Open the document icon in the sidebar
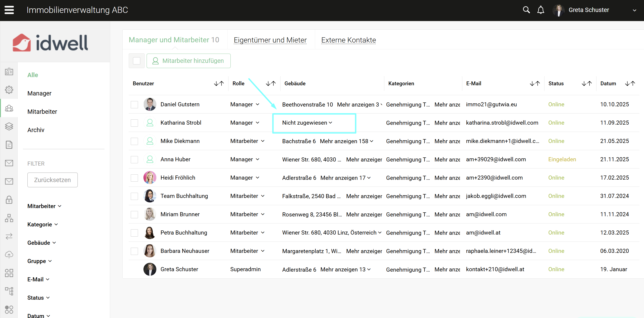This screenshot has width=644, height=318. click(9, 145)
